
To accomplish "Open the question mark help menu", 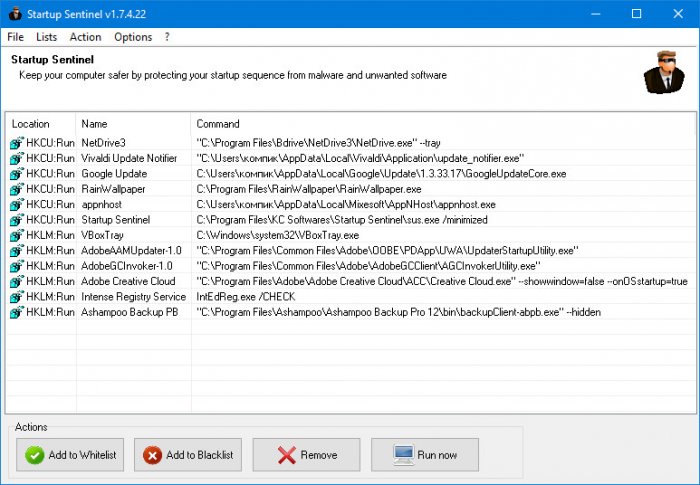I will [x=167, y=37].
